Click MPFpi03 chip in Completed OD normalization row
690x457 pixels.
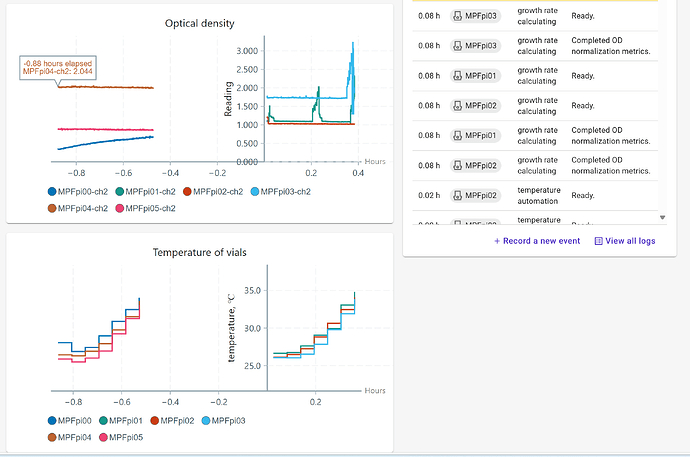point(475,46)
